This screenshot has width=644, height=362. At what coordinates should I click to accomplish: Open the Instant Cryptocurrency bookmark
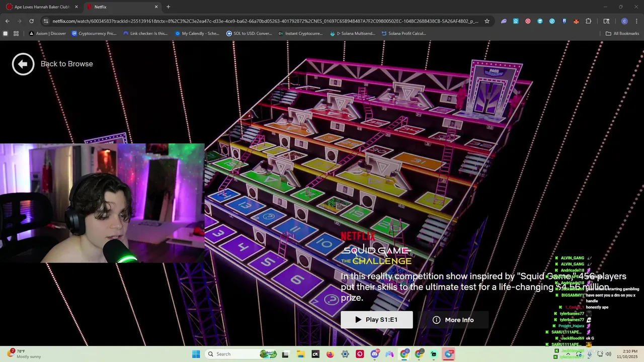pos(300,34)
